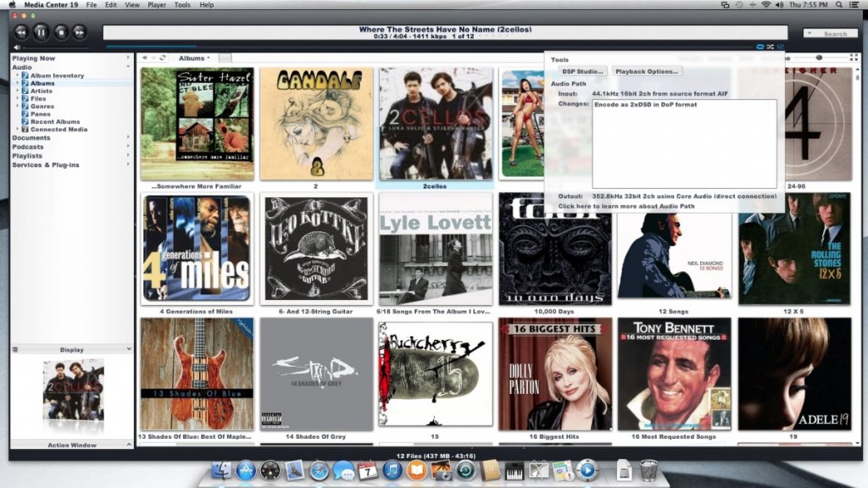Viewport: 868px width, 488px height.
Task: Select Recent Albums in the tree
Action: 55,122
